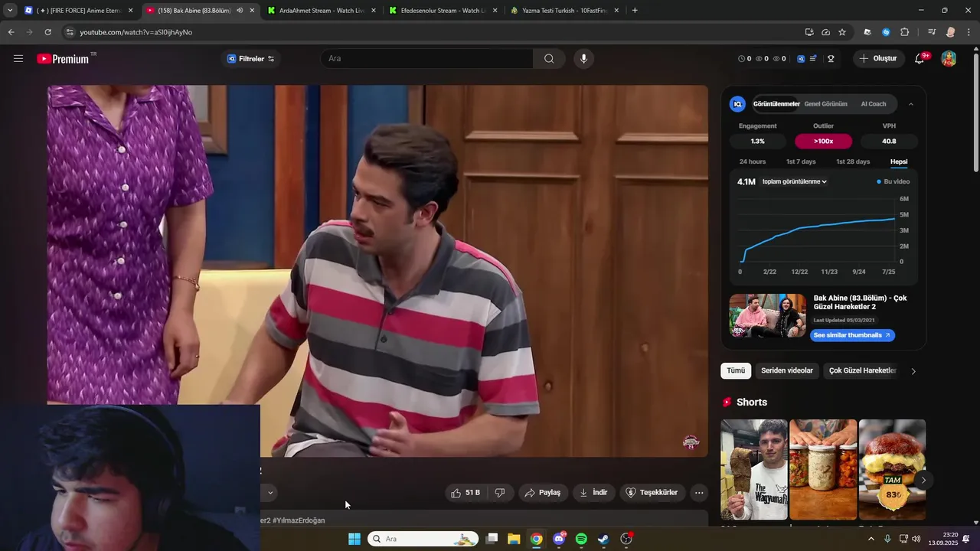The height and width of the screenshot is (551, 980).
Task: Click in the YouTube Ara search field
Action: click(427, 59)
